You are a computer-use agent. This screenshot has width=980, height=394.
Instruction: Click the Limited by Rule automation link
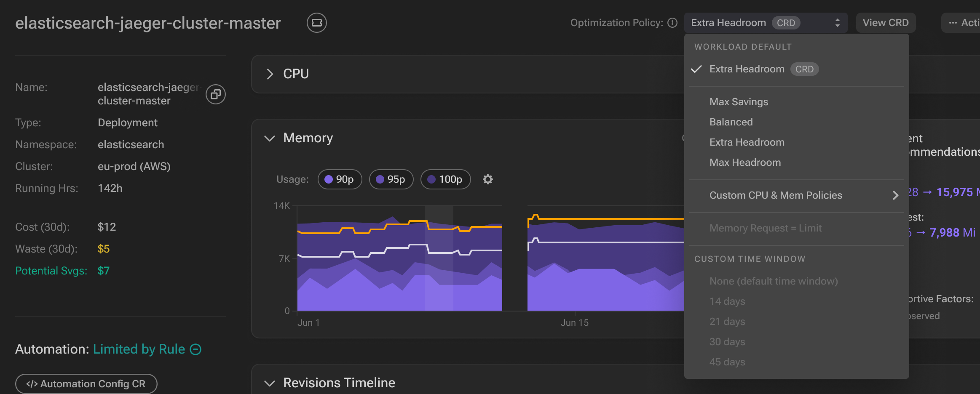[x=139, y=349]
